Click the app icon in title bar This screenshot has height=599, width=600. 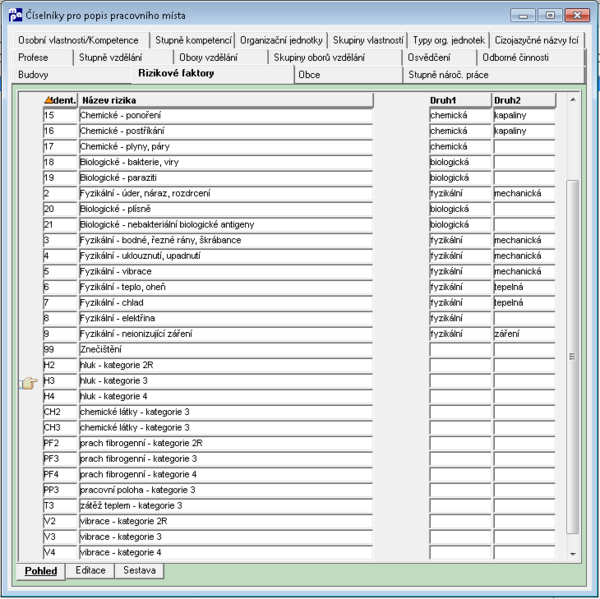15,15
